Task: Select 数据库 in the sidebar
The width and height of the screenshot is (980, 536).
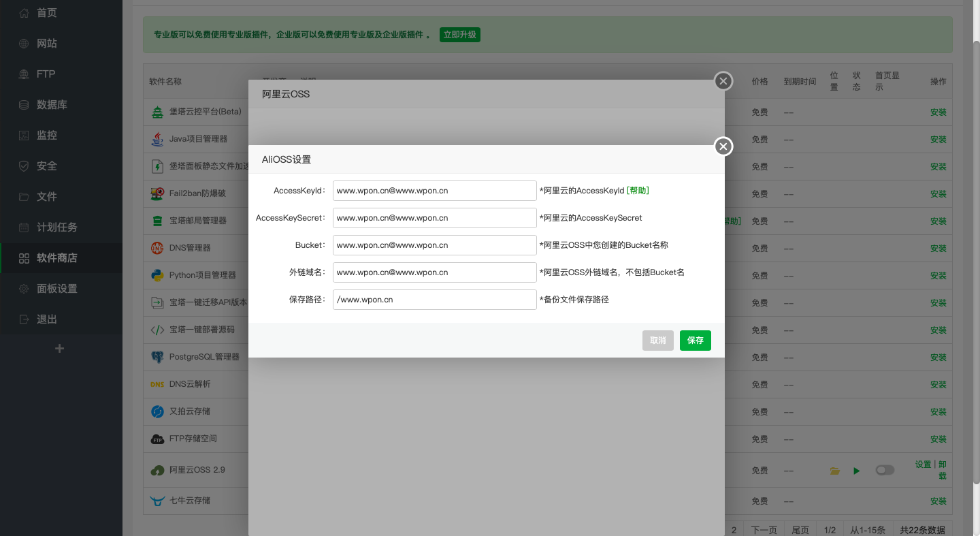Action: [x=61, y=105]
